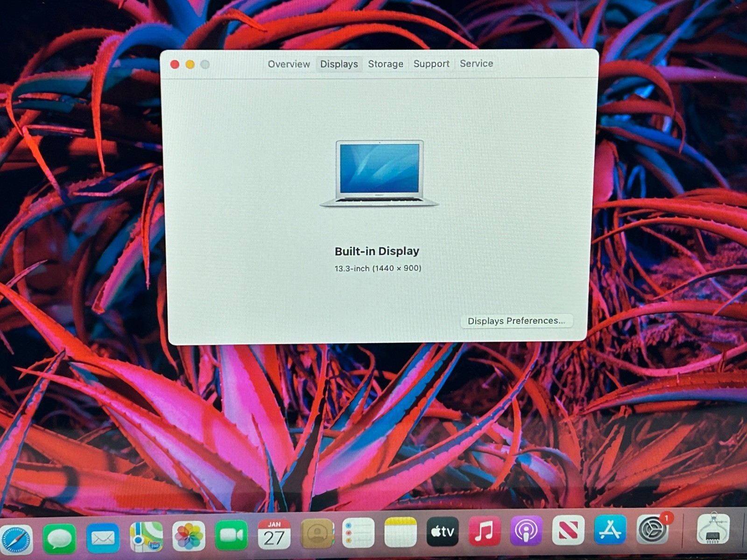Go to the Support tab

[x=431, y=63]
